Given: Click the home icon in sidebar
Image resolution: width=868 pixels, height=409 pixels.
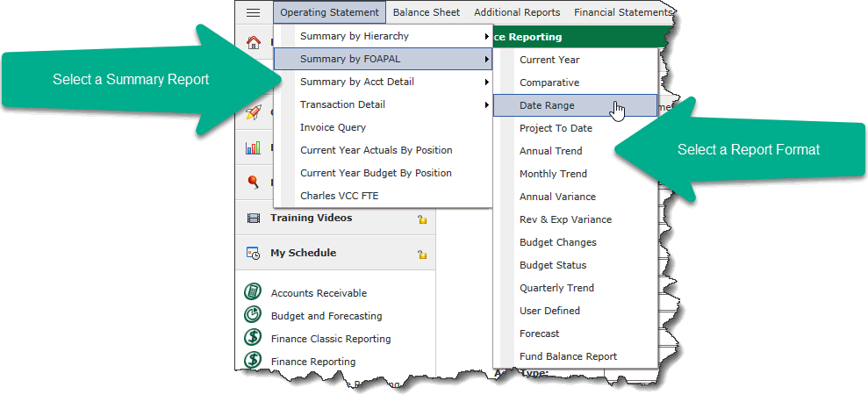Looking at the screenshot, I should [254, 41].
